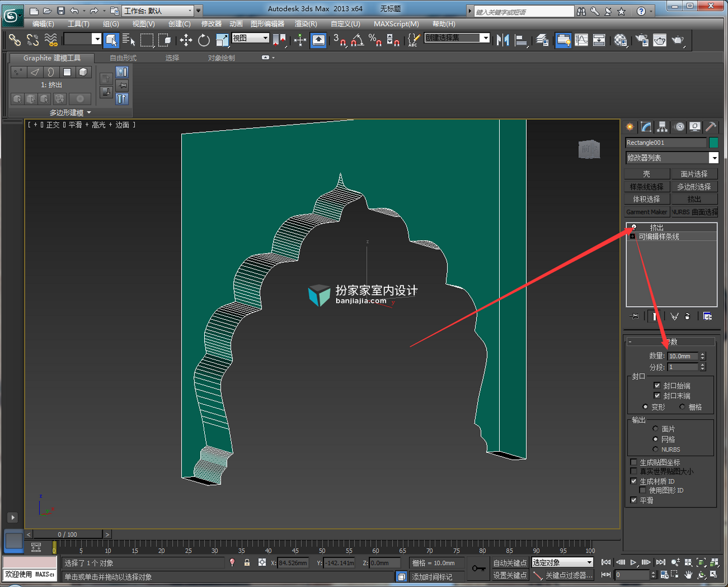
Task: Click the Unlink Selection icon
Action: (x=33, y=40)
